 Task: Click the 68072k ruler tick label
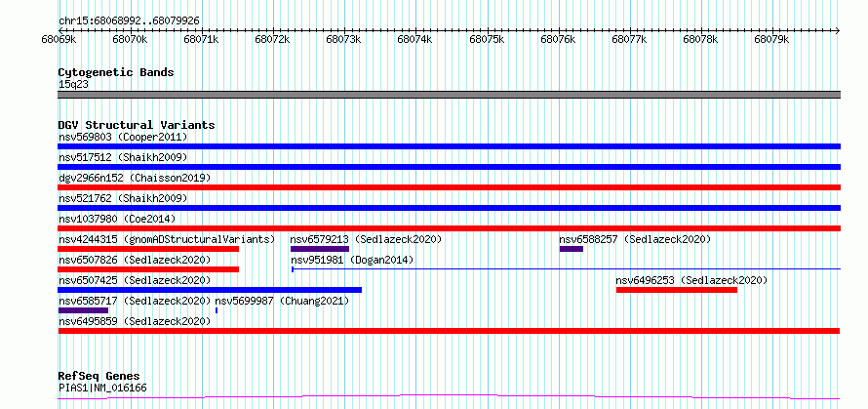(273, 40)
